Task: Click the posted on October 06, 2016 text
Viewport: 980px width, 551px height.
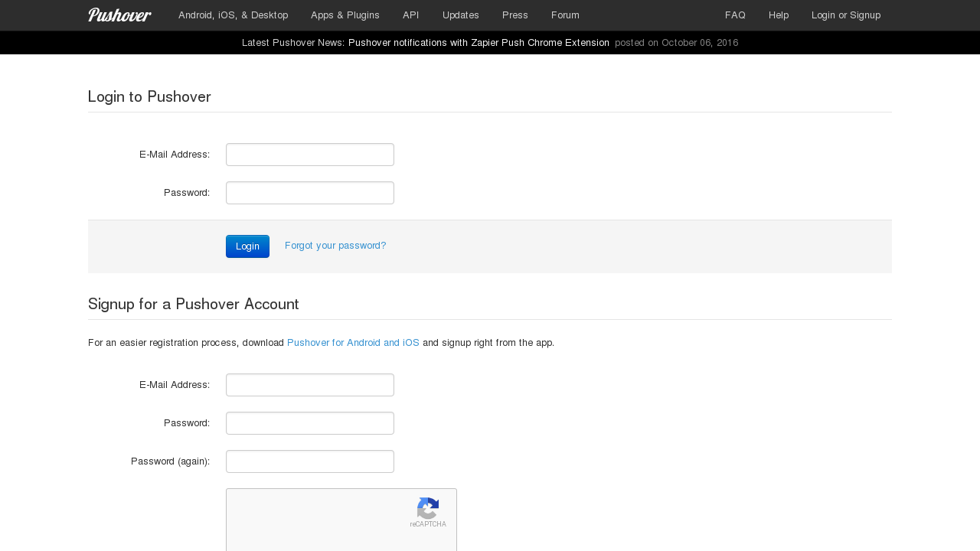Action: pyautogui.click(x=677, y=43)
